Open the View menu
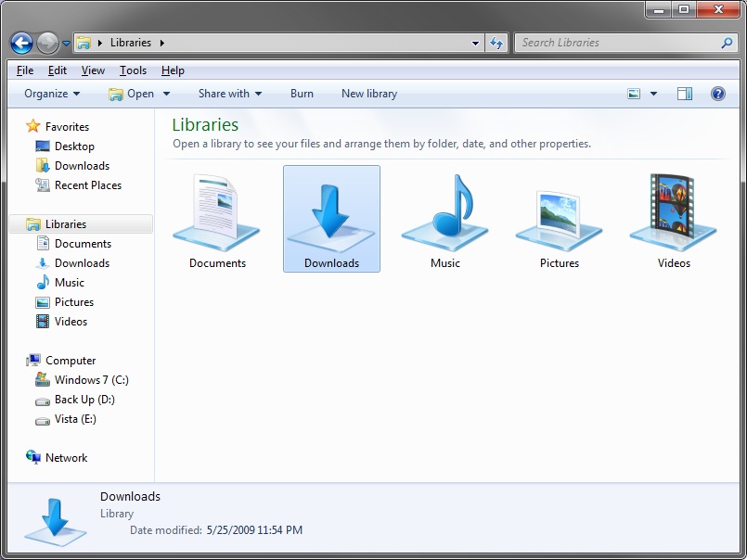747x560 pixels. [93, 70]
